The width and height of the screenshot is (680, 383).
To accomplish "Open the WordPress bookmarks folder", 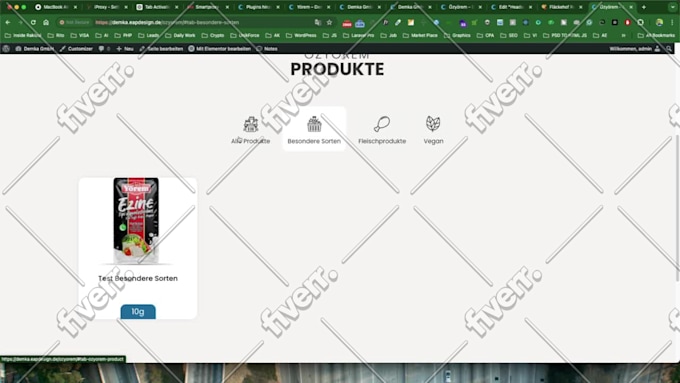I will click(x=301, y=35).
